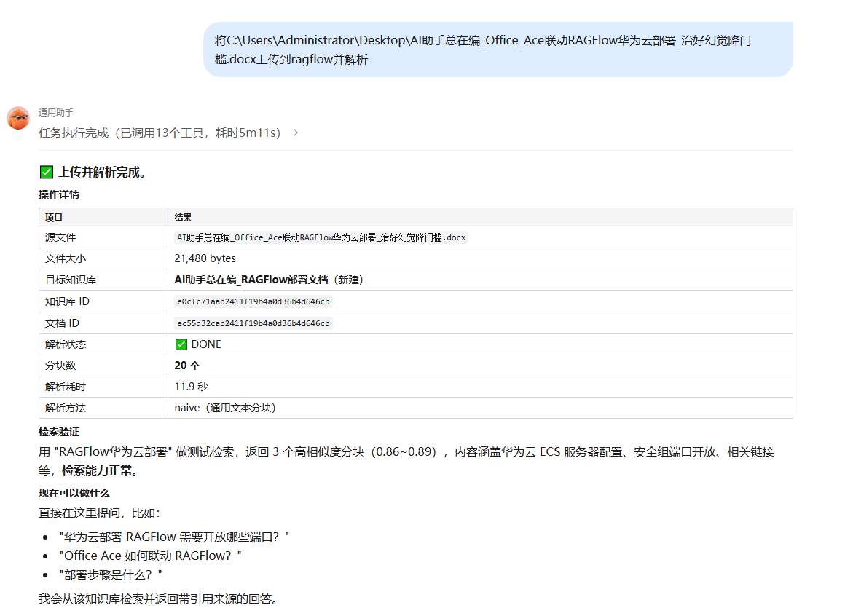The height and width of the screenshot is (616, 853).
Task: Select the naive（通用文本分块）value
Action: pyautogui.click(x=225, y=408)
